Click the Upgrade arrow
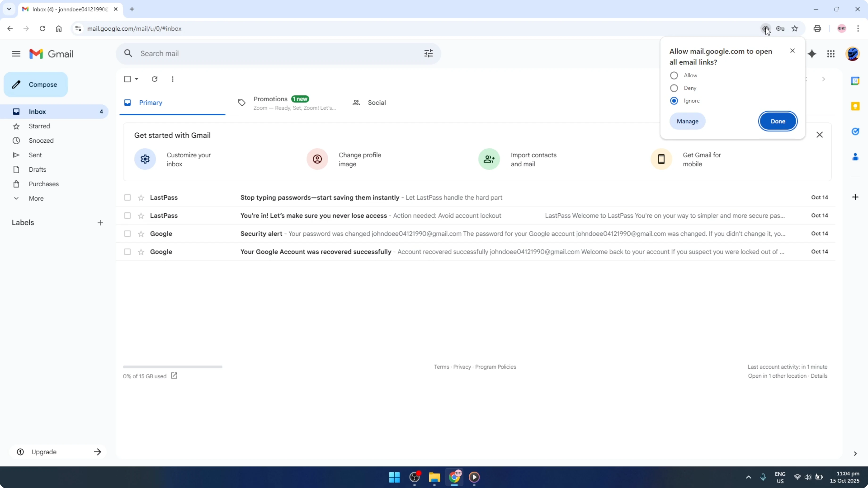Viewport: 868px width, 488px height. tap(97, 452)
